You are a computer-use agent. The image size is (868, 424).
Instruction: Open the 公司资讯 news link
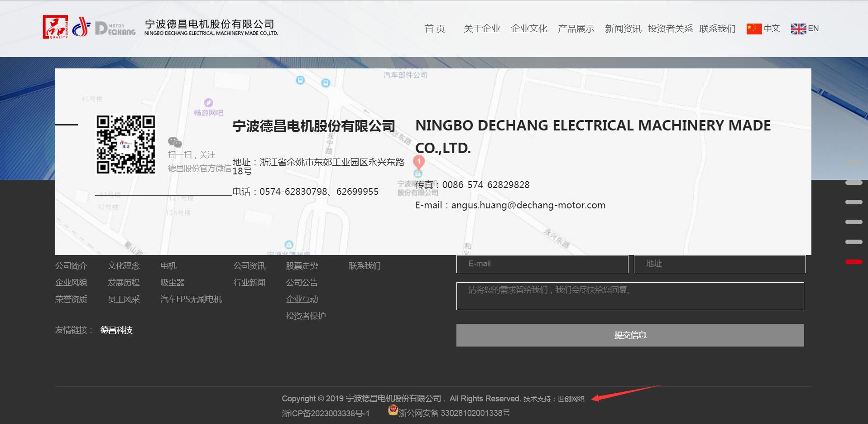click(249, 266)
